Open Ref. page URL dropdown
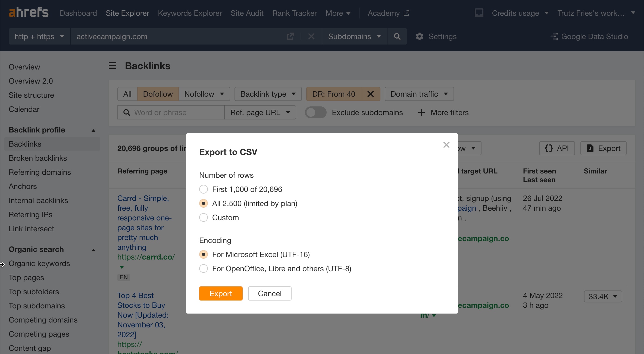The image size is (644, 354). tap(260, 112)
